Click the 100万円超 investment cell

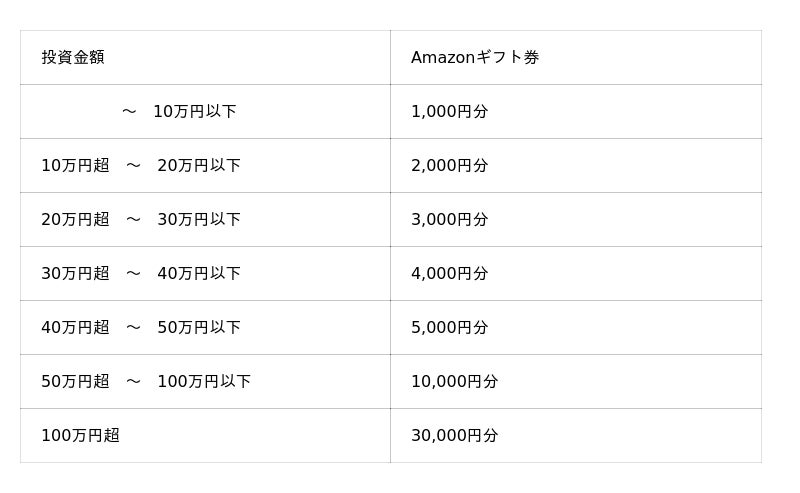80,435
